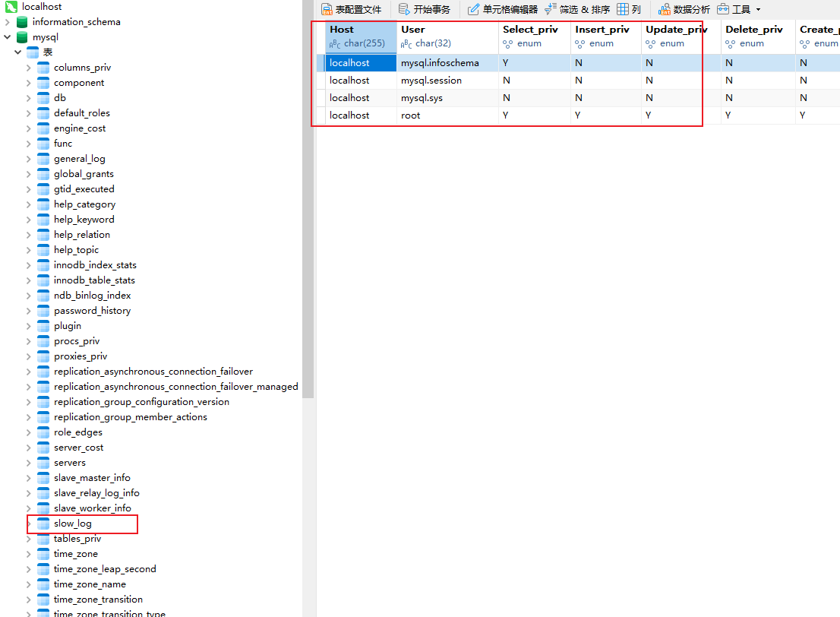
Task: Click the User column header
Action: 414,30
